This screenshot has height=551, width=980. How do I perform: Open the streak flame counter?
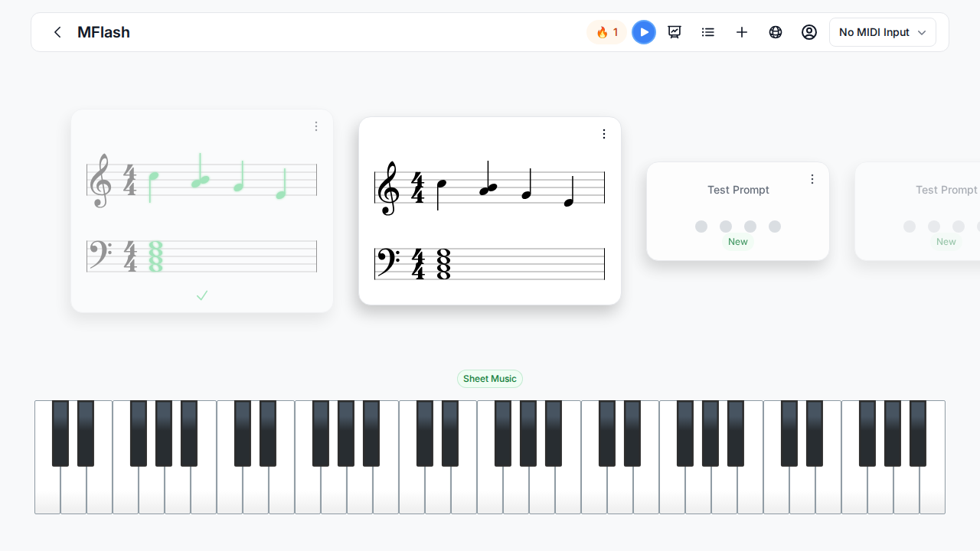(x=607, y=32)
